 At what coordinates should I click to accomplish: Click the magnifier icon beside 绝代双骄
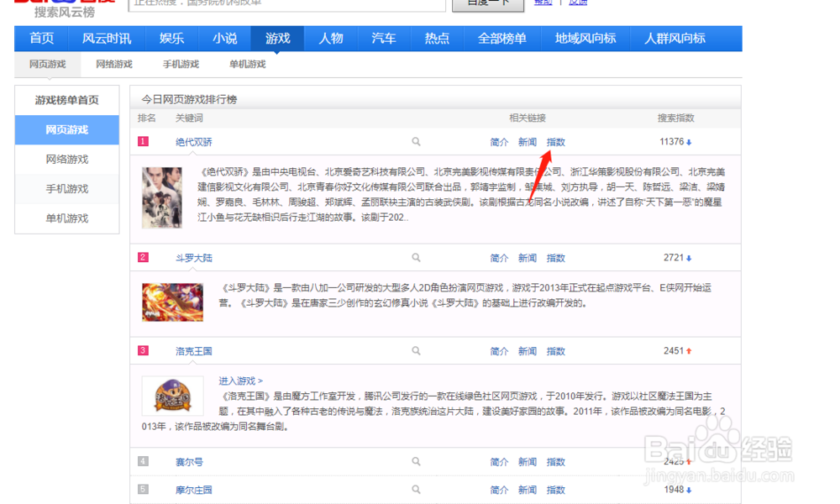(416, 142)
